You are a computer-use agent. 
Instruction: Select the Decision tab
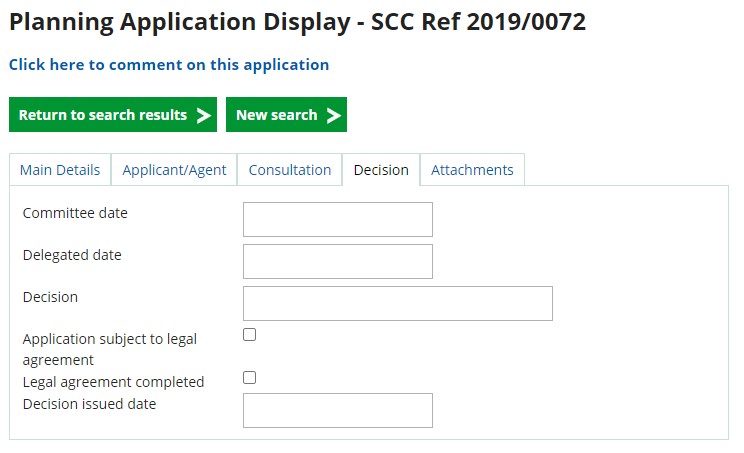(381, 170)
